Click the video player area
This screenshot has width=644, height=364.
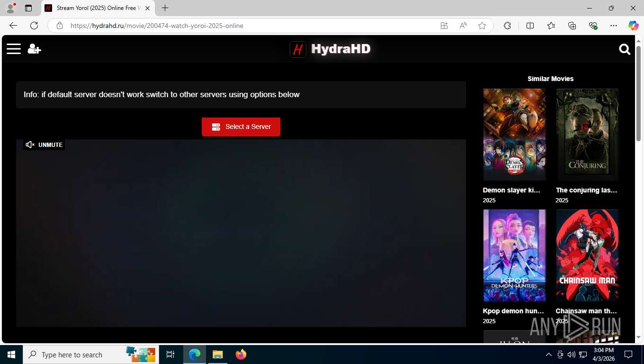coord(241,233)
